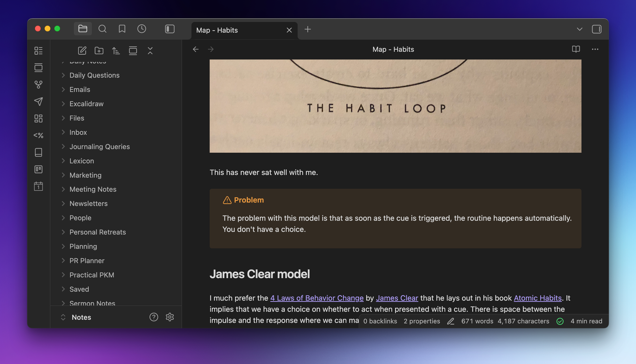This screenshot has height=364, width=636.
Task: Toggle the left sidebar panel icon
Action: click(170, 29)
